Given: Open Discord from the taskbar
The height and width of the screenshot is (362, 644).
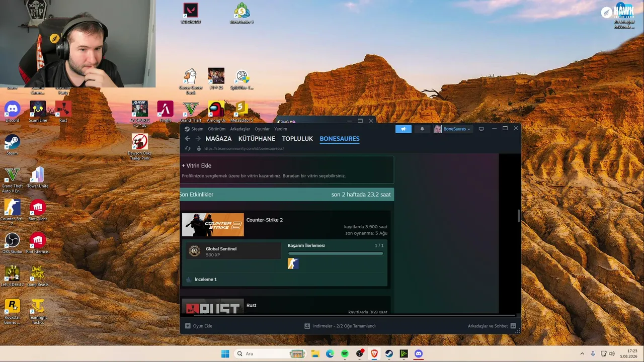Looking at the screenshot, I should 419,354.
